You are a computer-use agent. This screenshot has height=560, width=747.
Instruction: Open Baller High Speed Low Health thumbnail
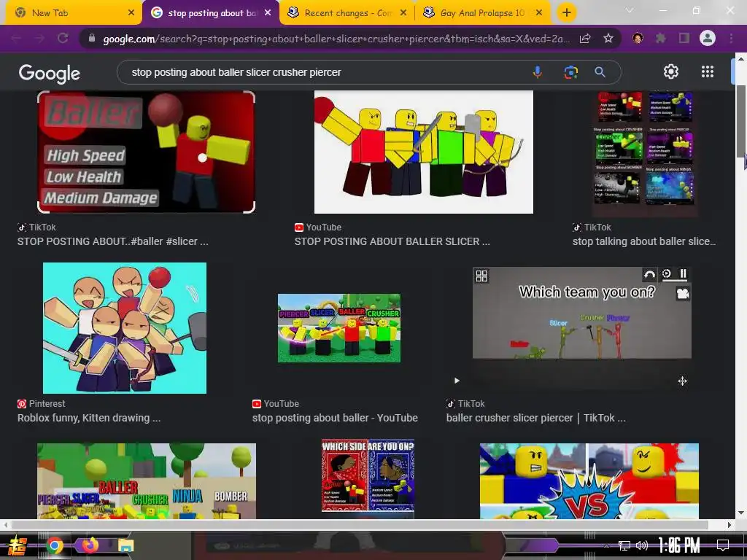pos(146,152)
